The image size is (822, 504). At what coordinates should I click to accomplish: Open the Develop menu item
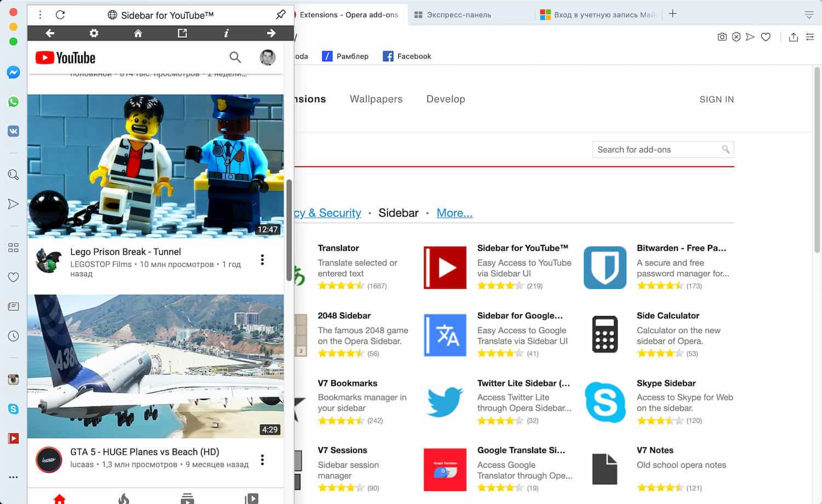point(446,99)
